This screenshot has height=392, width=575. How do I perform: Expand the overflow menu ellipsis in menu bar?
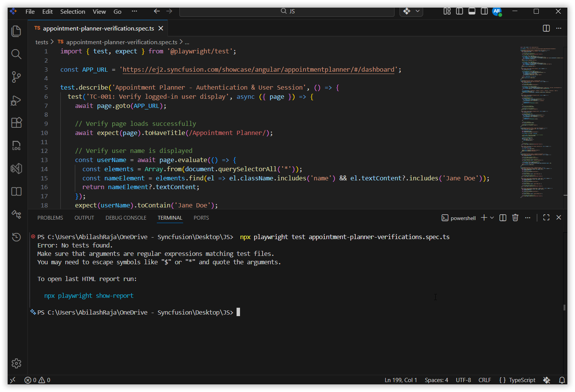[x=134, y=11]
